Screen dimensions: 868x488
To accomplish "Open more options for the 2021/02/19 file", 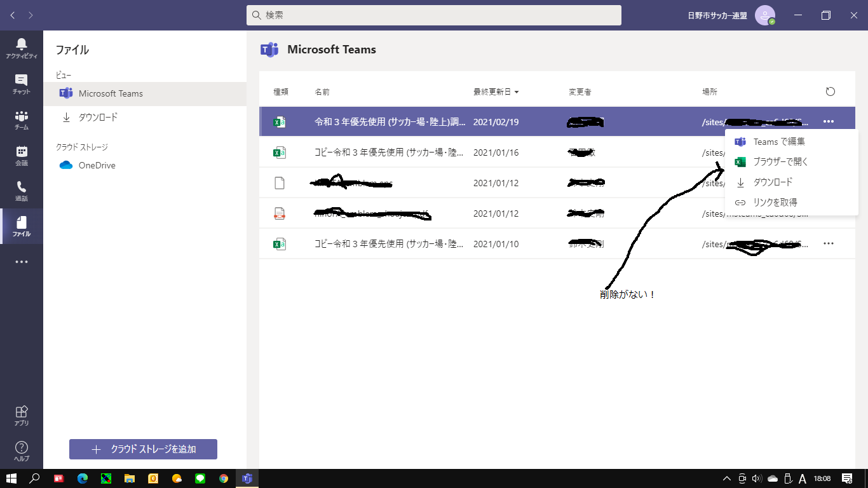I will coord(828,121).
